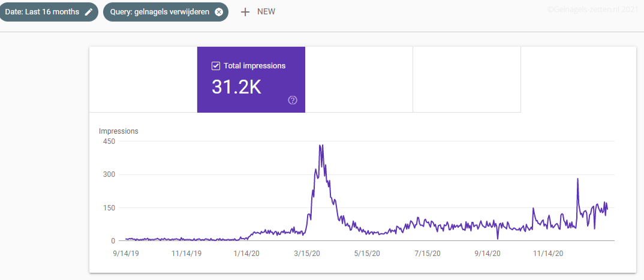Viewport: 644px width, 280px height.
Task: Select the 31.2K impressions value
Action: pyautogui.click(x=236, y=87)
